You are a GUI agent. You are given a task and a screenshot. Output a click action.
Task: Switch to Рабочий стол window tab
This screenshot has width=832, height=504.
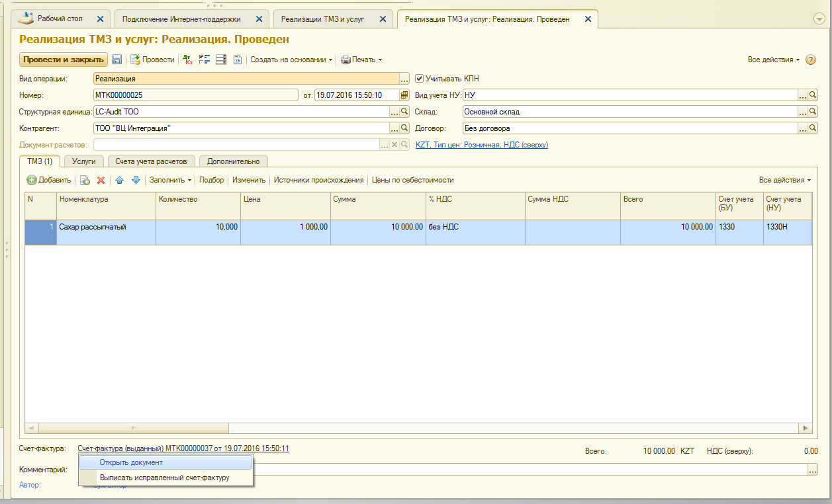coord(60,19)
